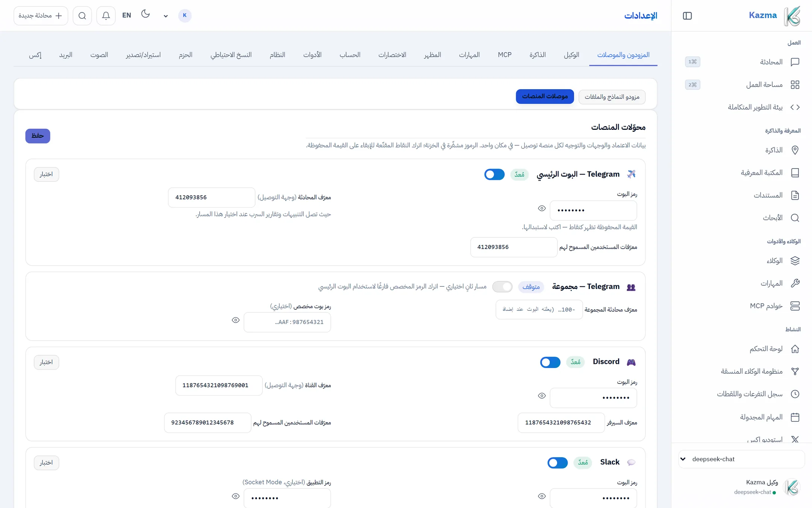Reveal Slack bot token
This screenshot has width=812, height=508.
[542, 496]
